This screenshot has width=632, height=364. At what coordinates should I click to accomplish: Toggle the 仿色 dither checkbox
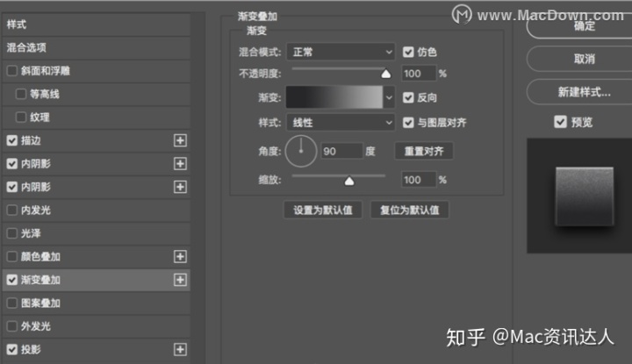[408, 52]
